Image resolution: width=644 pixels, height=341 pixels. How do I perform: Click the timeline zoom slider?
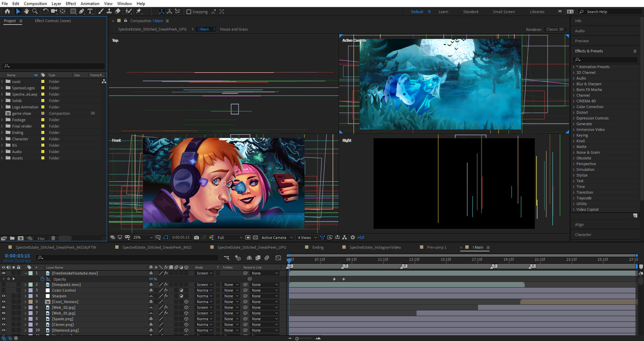tap(297, 339)
